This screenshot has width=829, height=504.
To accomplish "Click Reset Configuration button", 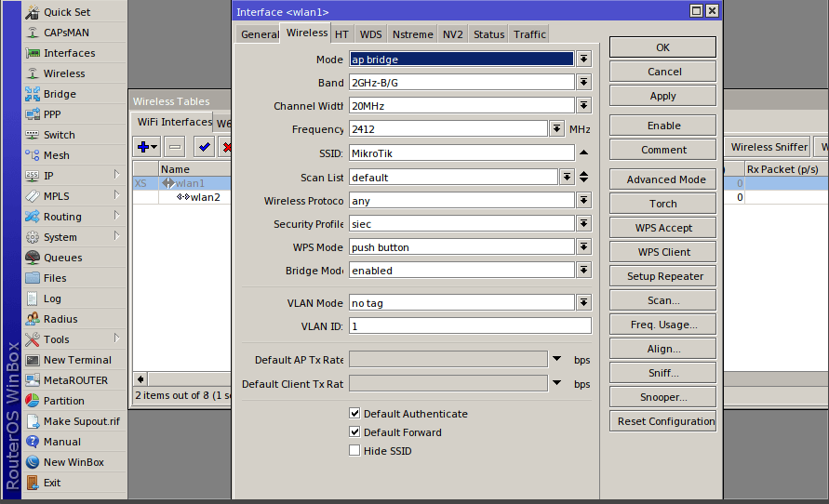I will tap(662, 421).
